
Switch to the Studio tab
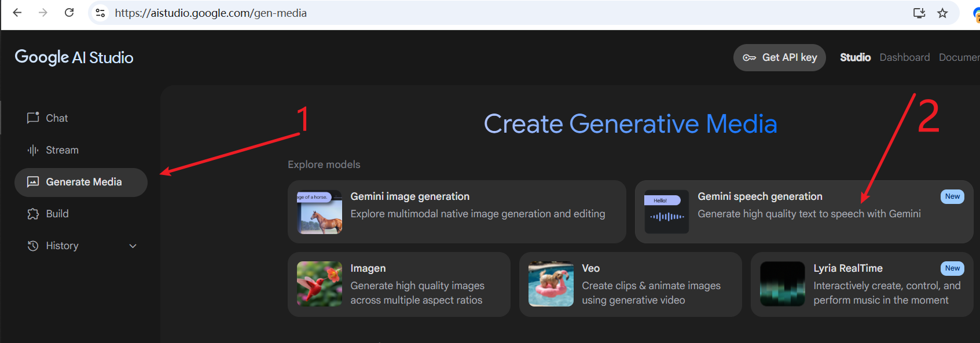[856, 57]
